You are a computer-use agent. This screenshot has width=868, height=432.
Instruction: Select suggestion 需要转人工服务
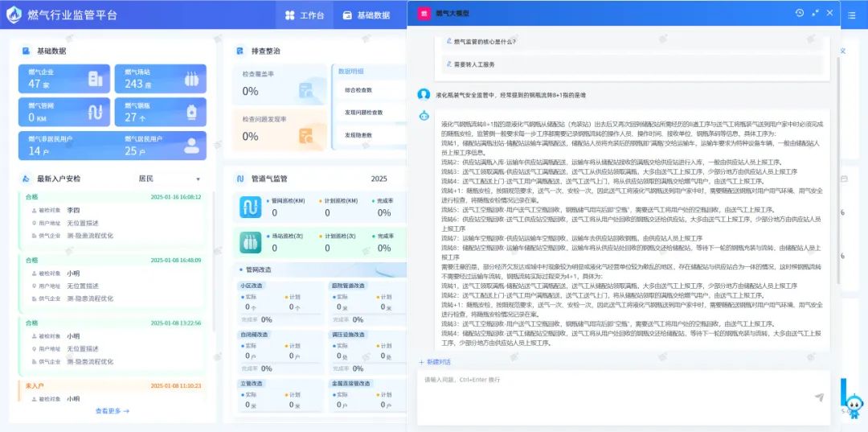474,64
